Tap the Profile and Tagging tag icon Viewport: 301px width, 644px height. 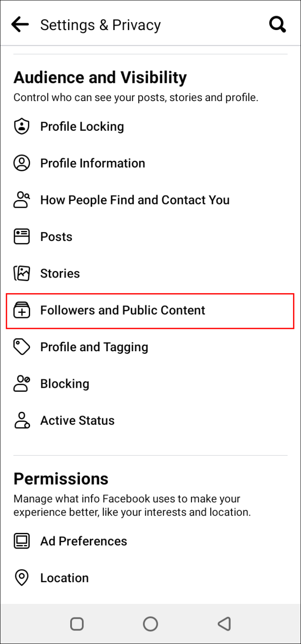pos(22,347)
